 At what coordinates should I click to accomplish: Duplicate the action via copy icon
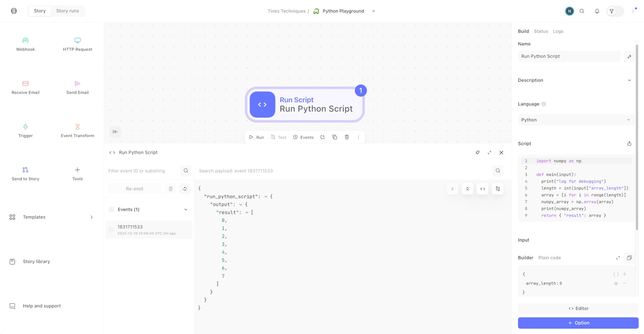pyautogui.click(x=334, y=137)
